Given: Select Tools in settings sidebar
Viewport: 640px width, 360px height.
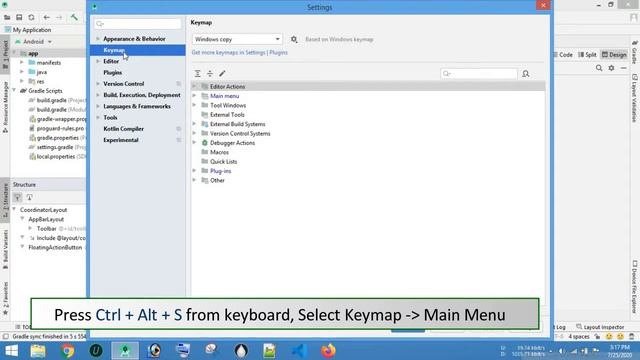Looking at the screenshot, I should point(110,118).
